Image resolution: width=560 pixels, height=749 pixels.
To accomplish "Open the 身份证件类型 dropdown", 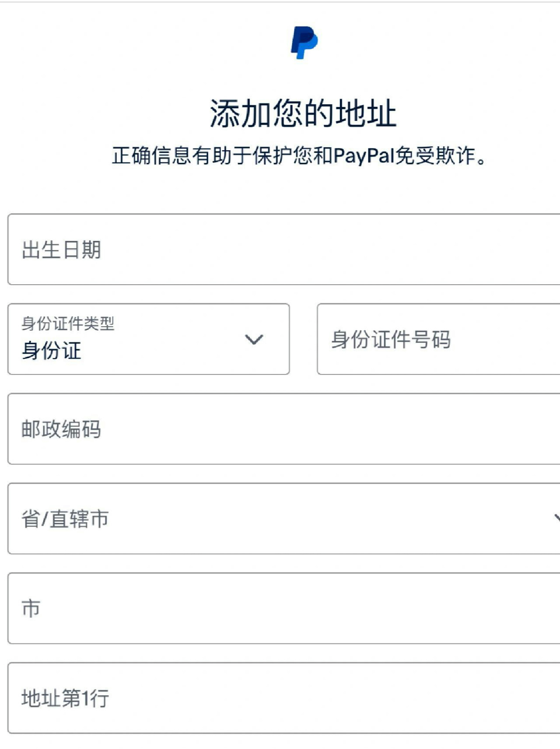I will pyautogui.click(x=148, y=339).
